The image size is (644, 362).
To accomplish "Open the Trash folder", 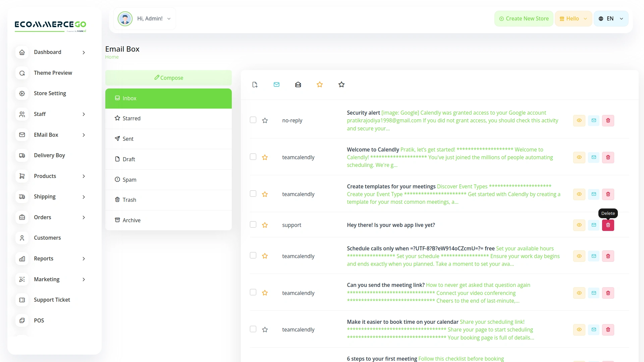I will pos(129,199).
